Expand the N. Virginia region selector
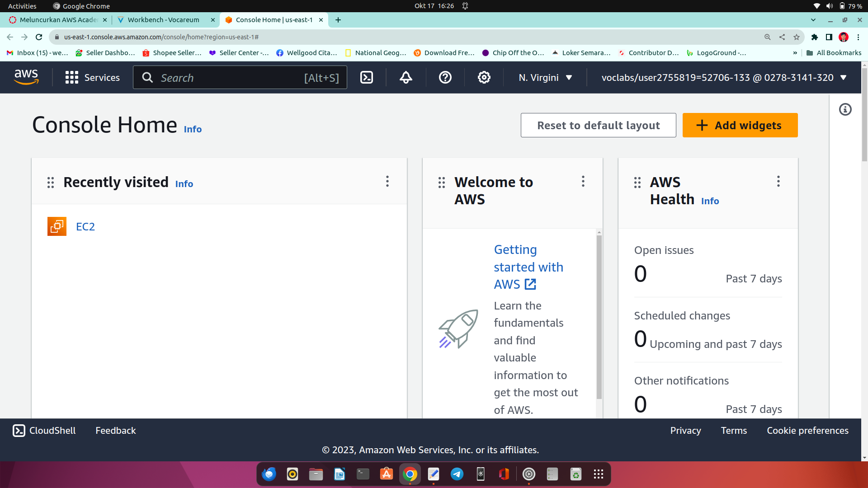This screenshot has width=868, height=488. (545, 78)
